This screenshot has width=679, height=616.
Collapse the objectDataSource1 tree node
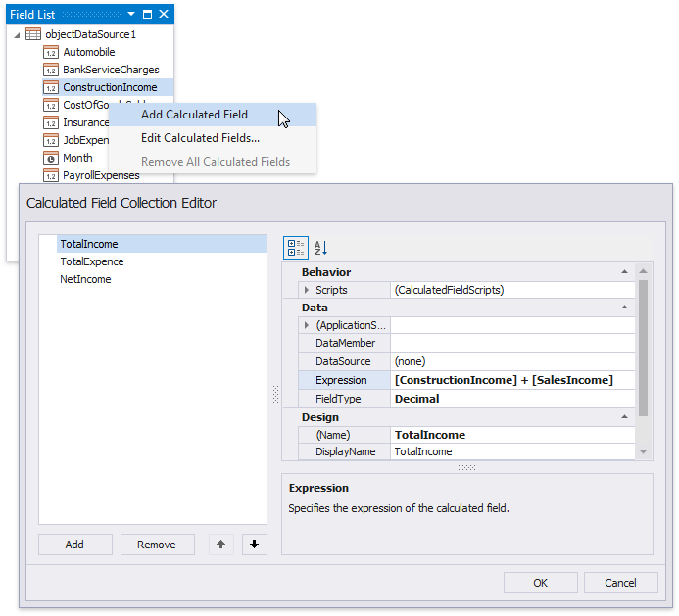pos(17,35)
